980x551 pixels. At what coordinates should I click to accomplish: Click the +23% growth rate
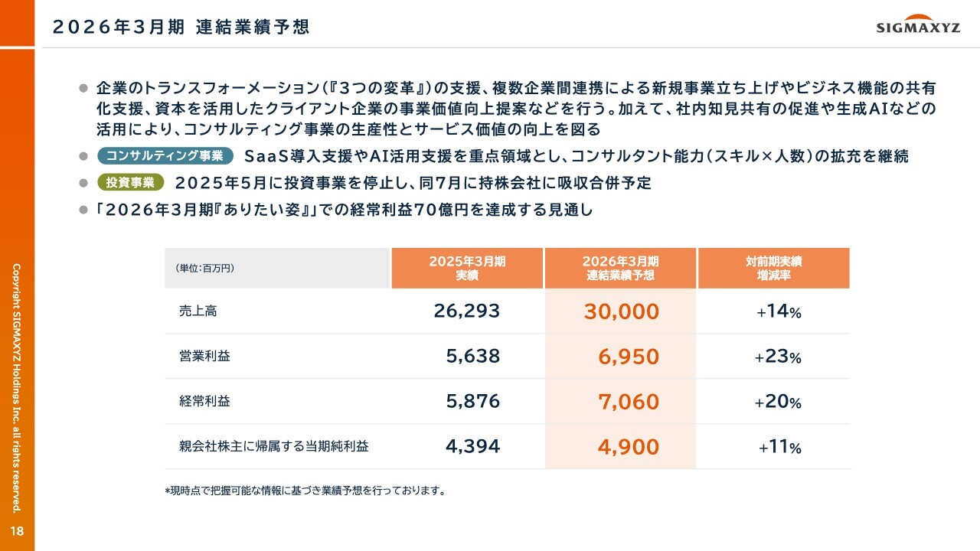(x=778, y=357)
